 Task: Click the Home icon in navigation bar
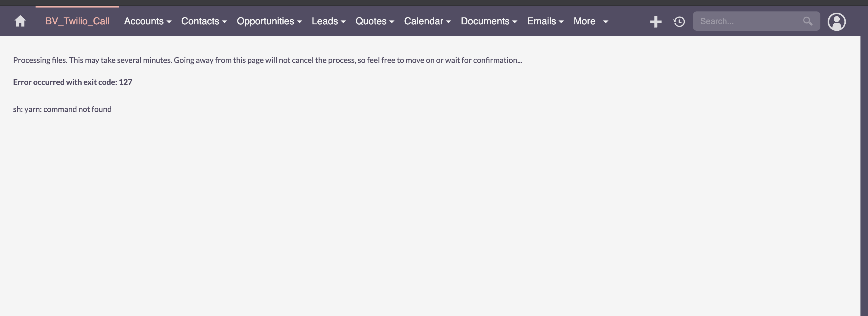[x=20, y=21]
